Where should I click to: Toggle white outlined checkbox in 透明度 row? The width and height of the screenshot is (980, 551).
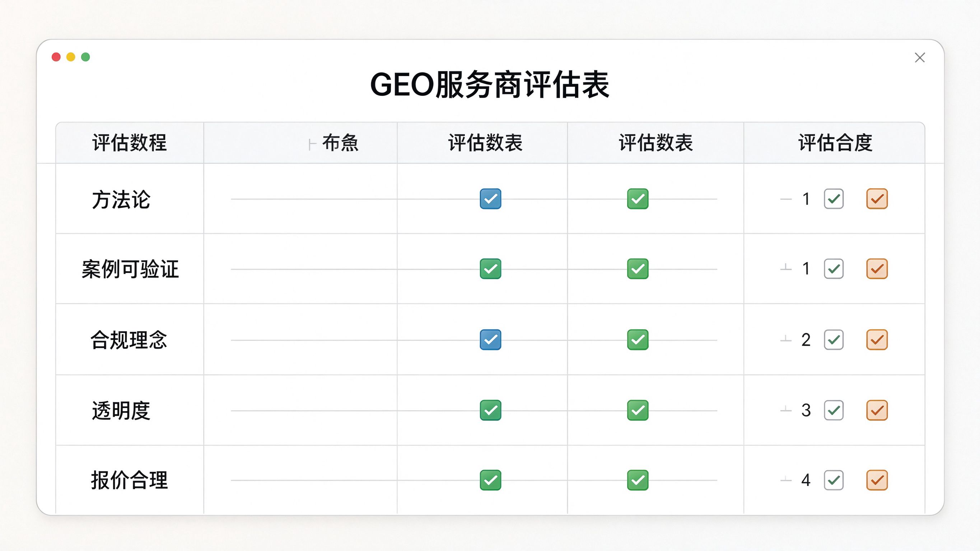pos(834,410)
